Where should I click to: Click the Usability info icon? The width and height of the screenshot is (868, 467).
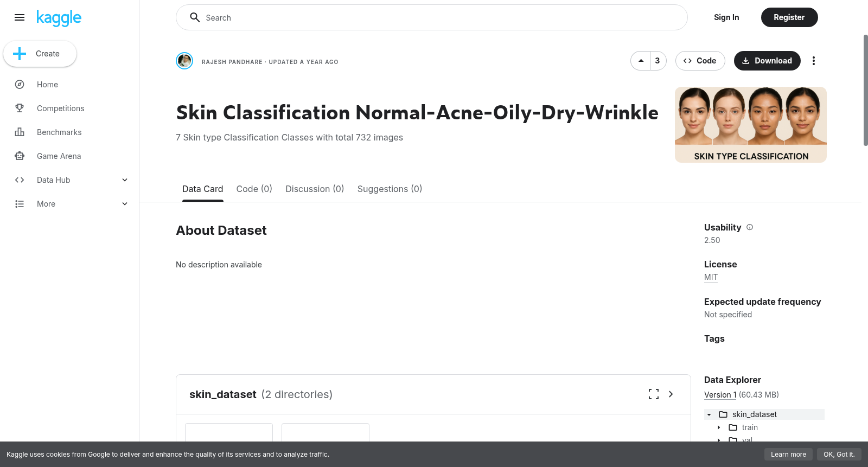[x=750, y=227]
